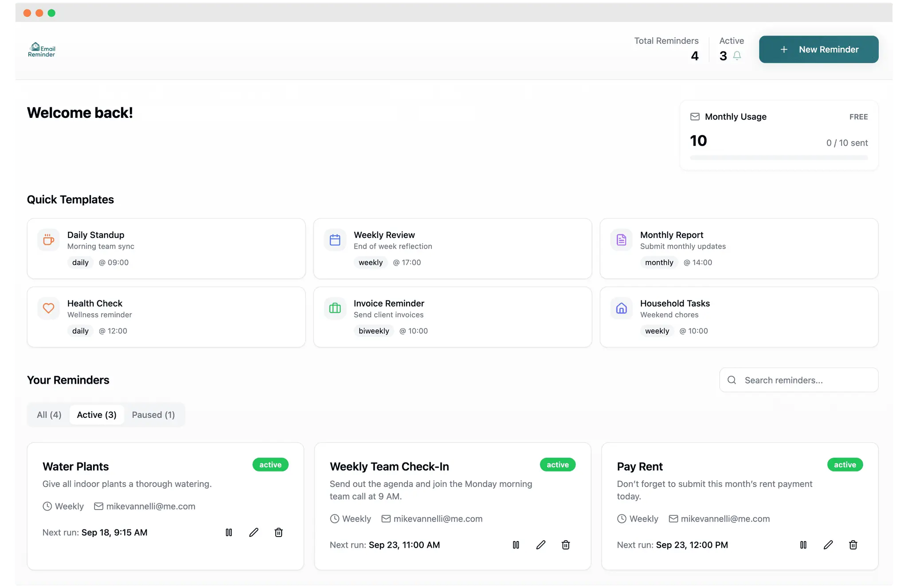This screenshot has height=588, width=908.
Task: Click 'Sep 23, 12:00 PM' next run text
Action: pos(692,545)
